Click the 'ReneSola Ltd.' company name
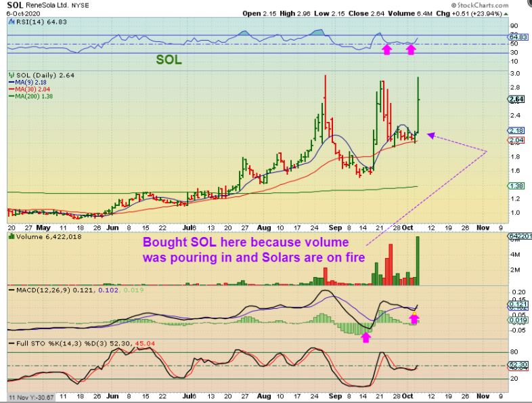Image resolution: width=532 pixels, height=403 pixels. [x=47, y=5]
